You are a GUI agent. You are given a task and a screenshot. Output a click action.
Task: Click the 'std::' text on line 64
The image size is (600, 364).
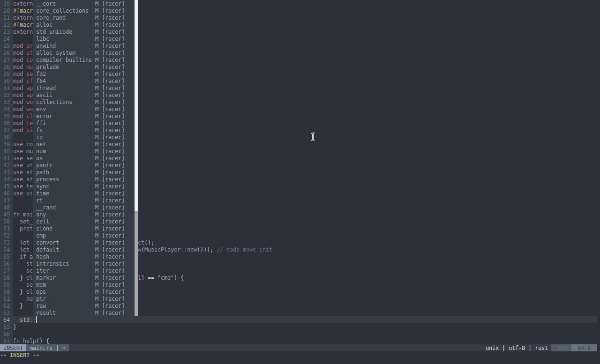[28, 320]
